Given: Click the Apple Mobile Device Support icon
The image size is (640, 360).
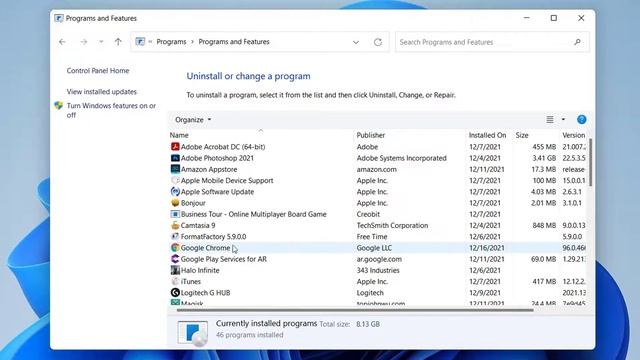Looking at the screenshot, I should [175, 180].
